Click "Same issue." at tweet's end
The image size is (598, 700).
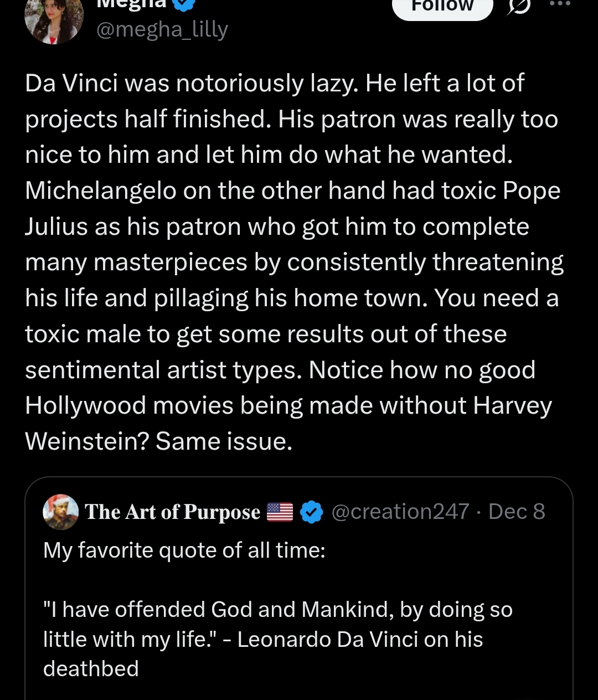pos(224,441)
